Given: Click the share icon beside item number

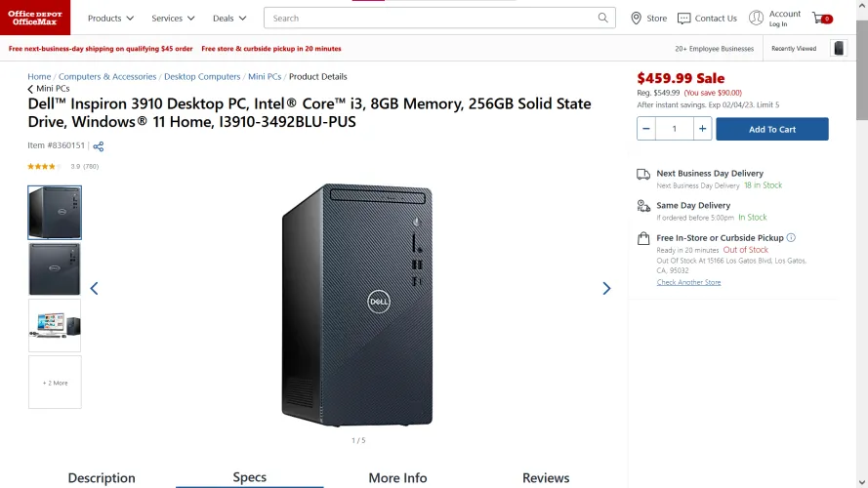Looking at the screenshot, I should [99, 146].
